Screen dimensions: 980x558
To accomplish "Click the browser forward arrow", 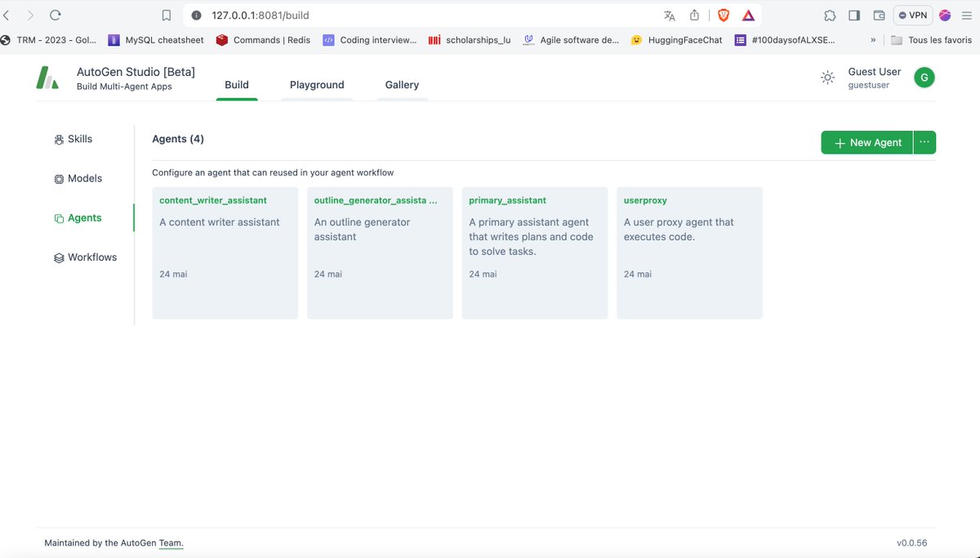I will [x=31, y=15].
